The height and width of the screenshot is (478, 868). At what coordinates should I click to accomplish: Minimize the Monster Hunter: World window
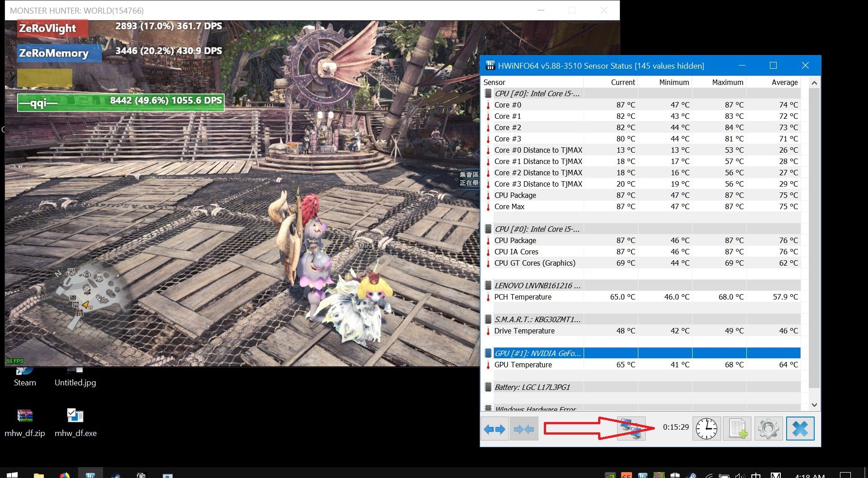[x=541, y=10]
